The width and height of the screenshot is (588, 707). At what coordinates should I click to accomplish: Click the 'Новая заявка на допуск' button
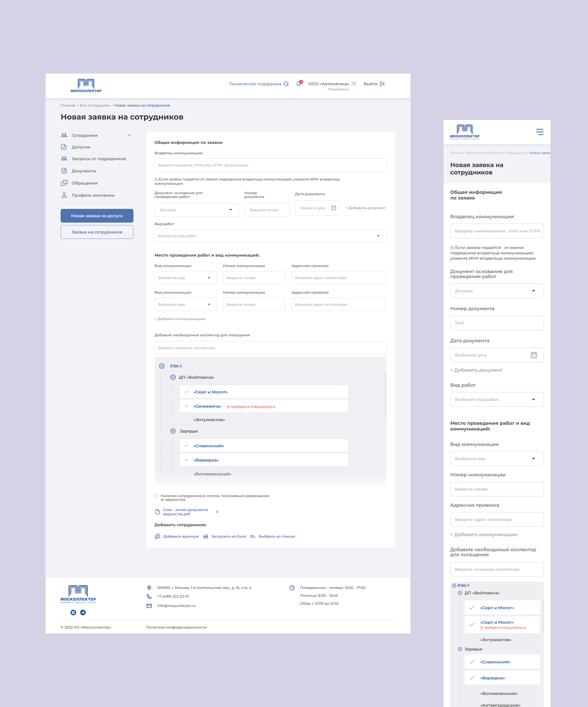point(97,216)
